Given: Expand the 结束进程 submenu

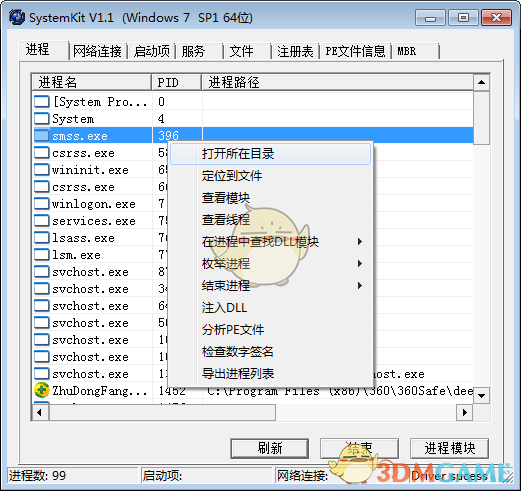Looking at the screenshot, I should coord(270,285).
